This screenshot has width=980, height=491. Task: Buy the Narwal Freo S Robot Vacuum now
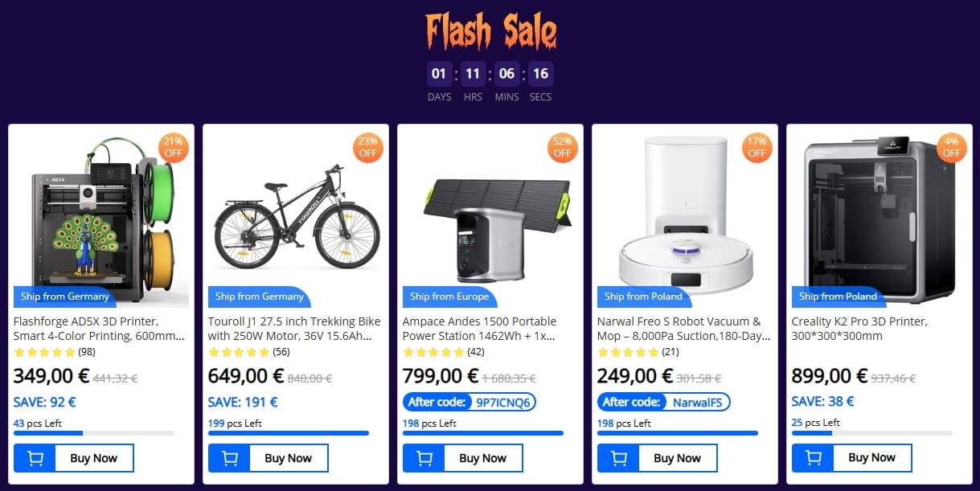point(677,458)
